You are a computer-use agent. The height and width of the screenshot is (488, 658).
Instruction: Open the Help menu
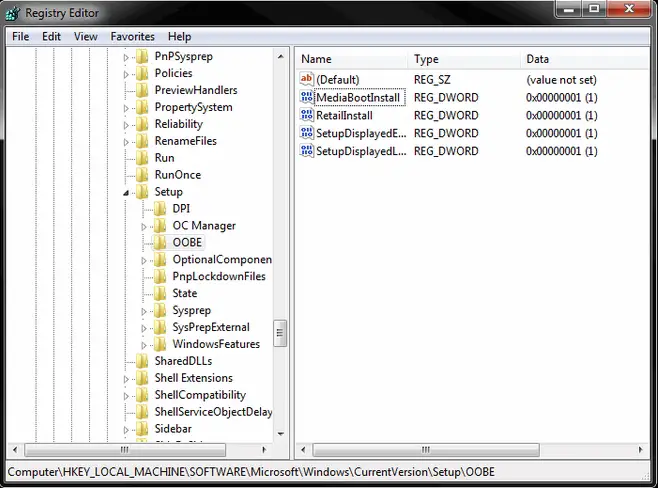180,37
